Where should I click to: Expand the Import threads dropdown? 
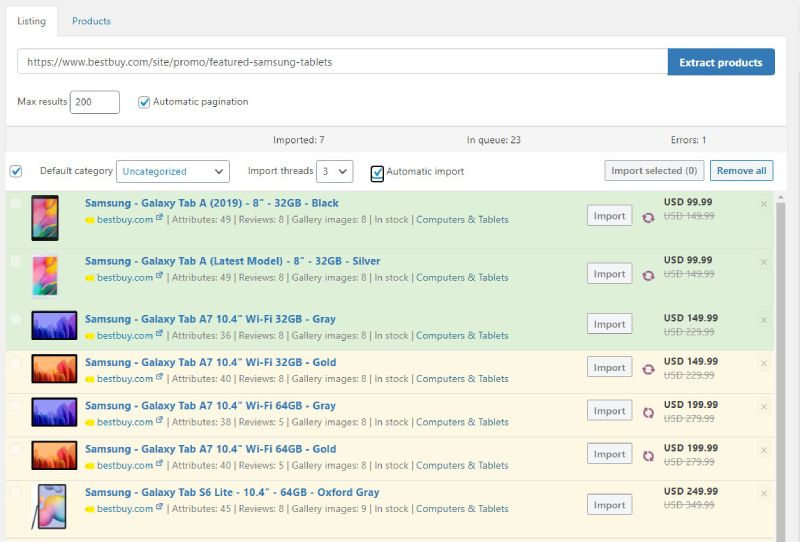tap(334, 171)
